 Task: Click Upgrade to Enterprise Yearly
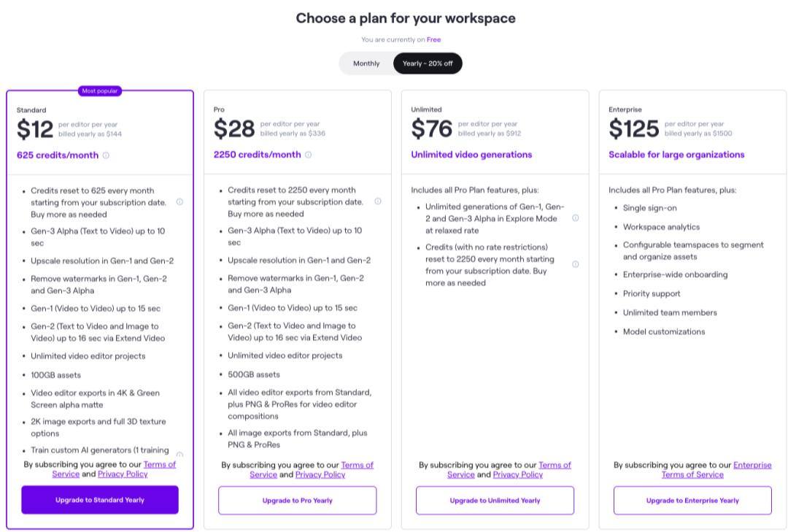692,501
